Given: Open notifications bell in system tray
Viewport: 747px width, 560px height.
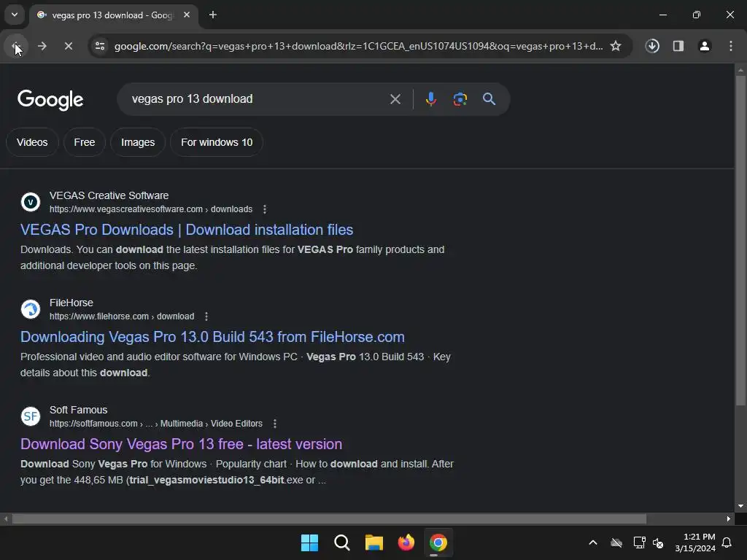Looking at the screenshot, I should tap(727, 542).
